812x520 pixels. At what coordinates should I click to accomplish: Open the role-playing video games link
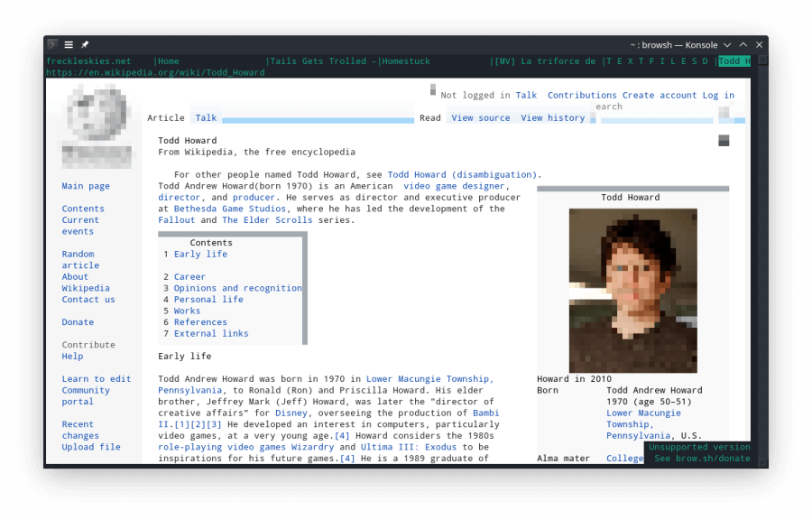pyautogui.click(x=222, y=447)
